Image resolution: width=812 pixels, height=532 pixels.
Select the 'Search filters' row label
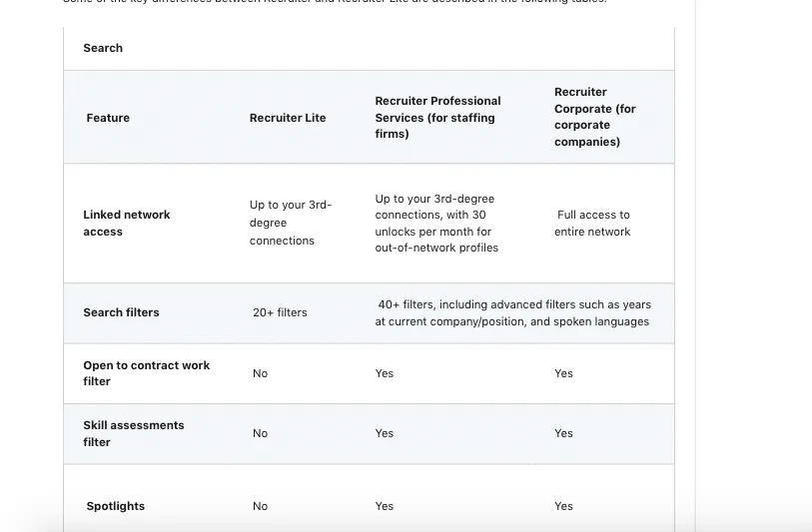(x=121, y=312)
